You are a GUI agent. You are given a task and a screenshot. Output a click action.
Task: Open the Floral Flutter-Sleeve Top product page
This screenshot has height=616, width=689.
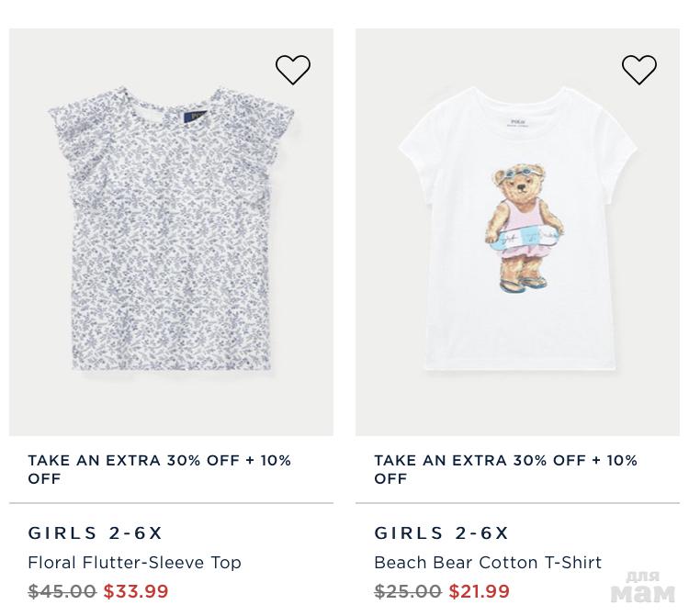pos(134,562)
